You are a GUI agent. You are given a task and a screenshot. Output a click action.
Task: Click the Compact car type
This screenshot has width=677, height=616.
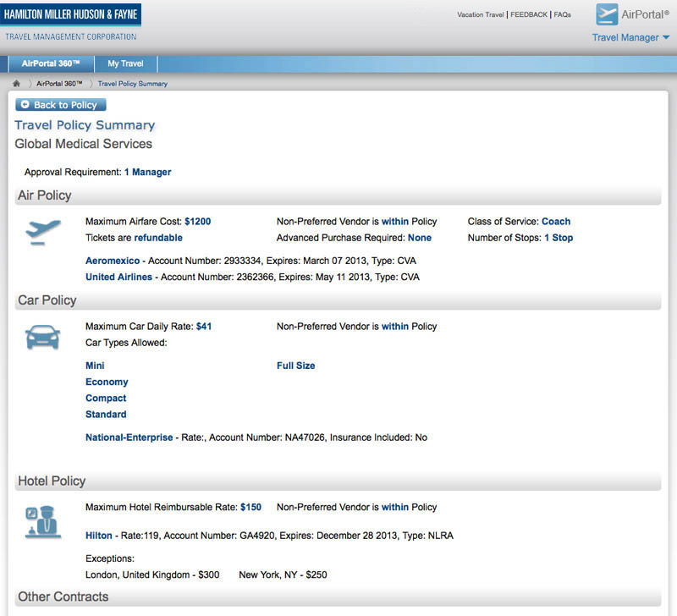point(106,398)
